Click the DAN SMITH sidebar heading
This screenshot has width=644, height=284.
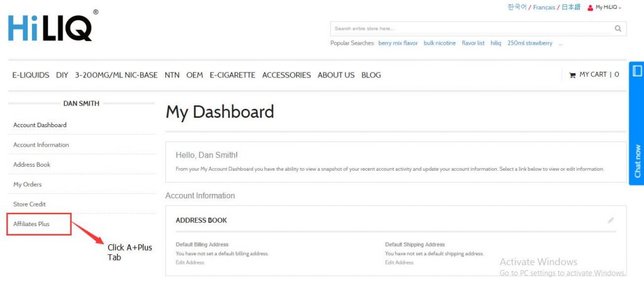click(x=81, y=103)
